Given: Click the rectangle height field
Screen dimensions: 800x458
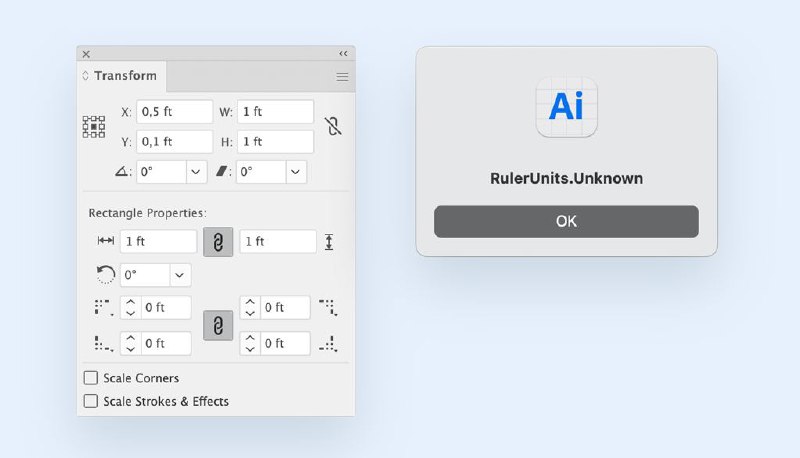Looking at the screenshot, I should [278, 241].
